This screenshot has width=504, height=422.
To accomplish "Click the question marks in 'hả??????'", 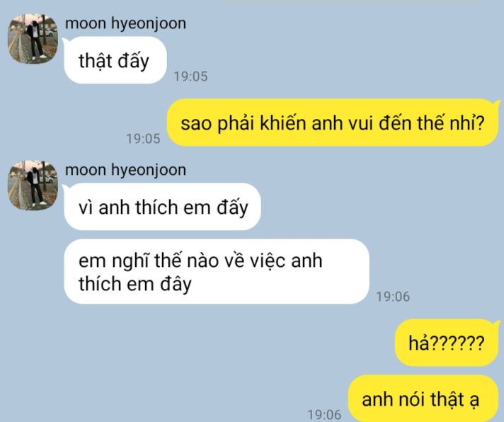I will (457, 343).
